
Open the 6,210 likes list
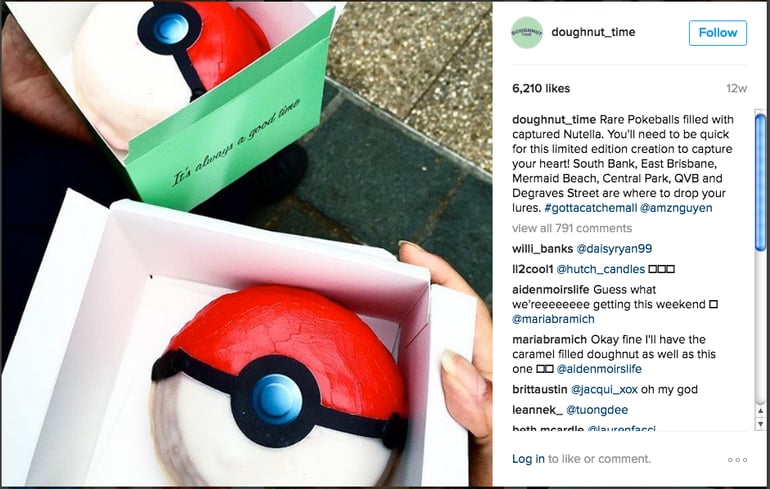click(x=541, y=88)
